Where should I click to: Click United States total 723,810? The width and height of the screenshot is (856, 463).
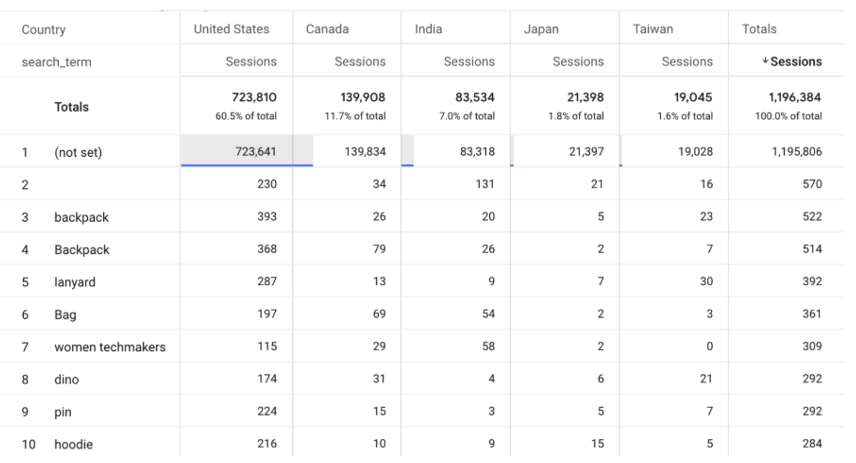[254, 97]
